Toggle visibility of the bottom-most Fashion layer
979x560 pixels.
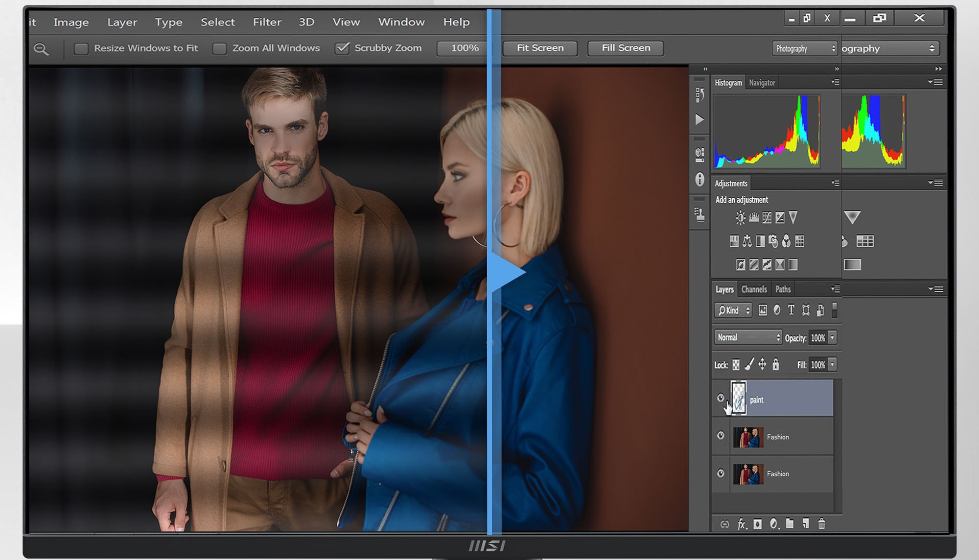click(721, 473)
